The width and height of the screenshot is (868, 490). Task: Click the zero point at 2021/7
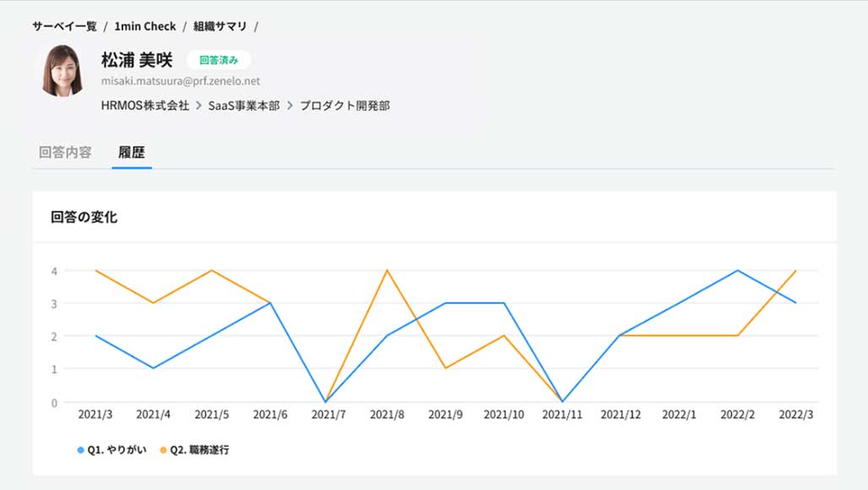coord(326,401)
